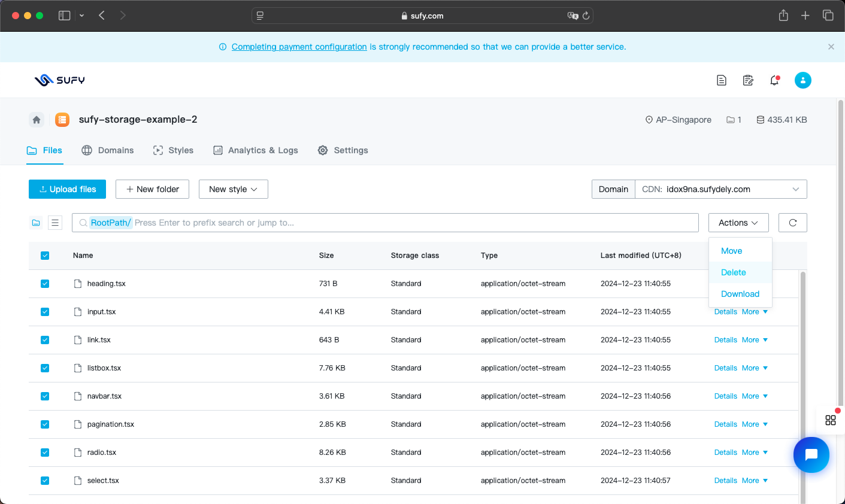Click the Sufy logo

[x=59, y=80]
